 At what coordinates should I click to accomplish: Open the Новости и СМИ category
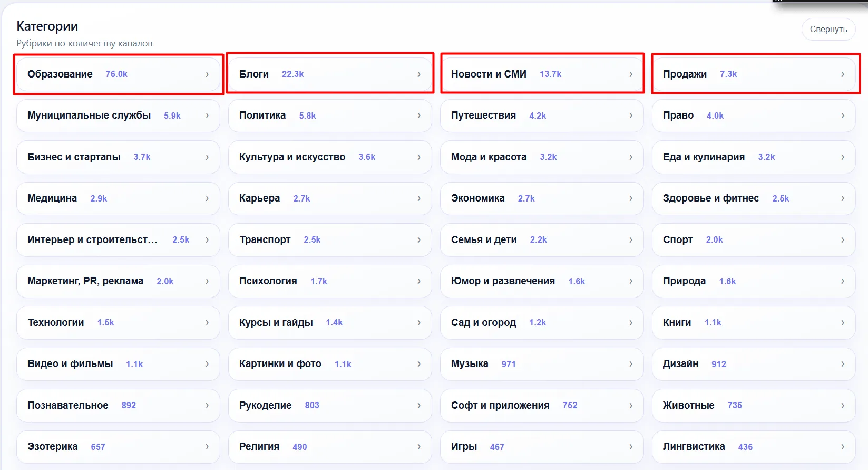point(542,74)
